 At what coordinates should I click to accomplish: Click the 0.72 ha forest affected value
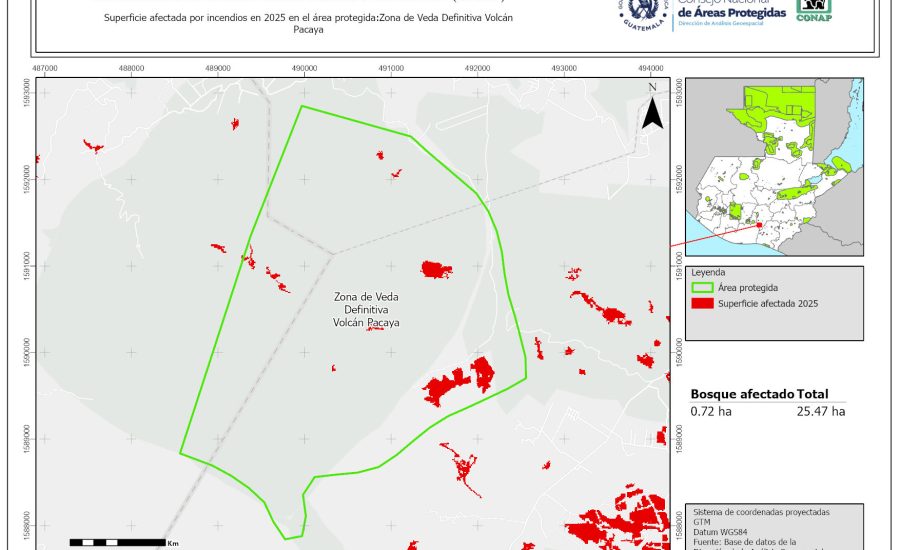(710, 411)
